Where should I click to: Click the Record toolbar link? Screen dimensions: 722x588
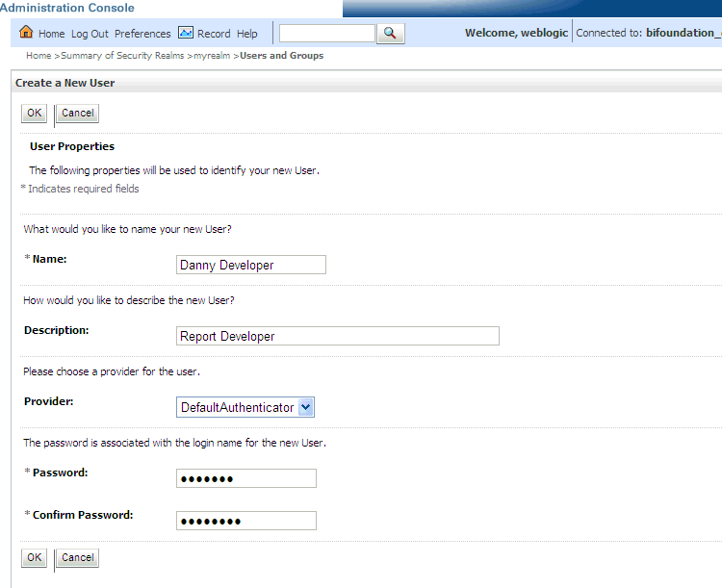[214, 34]
